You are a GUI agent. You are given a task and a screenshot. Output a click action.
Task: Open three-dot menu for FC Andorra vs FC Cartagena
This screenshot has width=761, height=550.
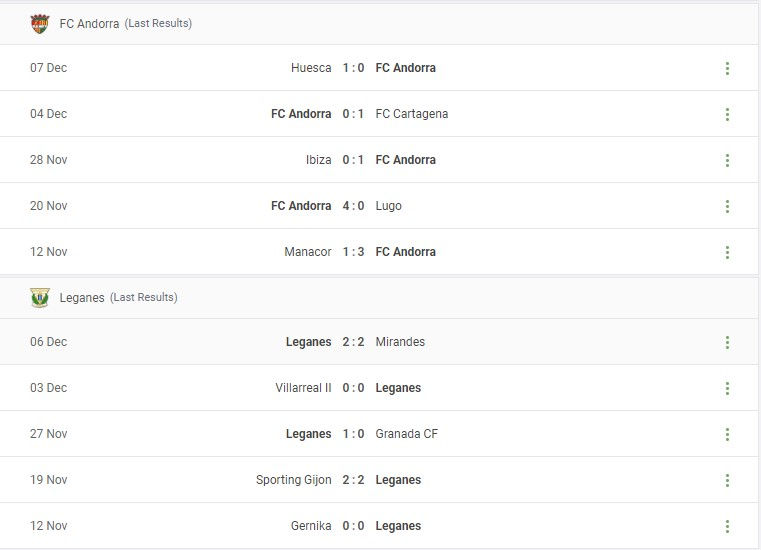coord(727,114)
